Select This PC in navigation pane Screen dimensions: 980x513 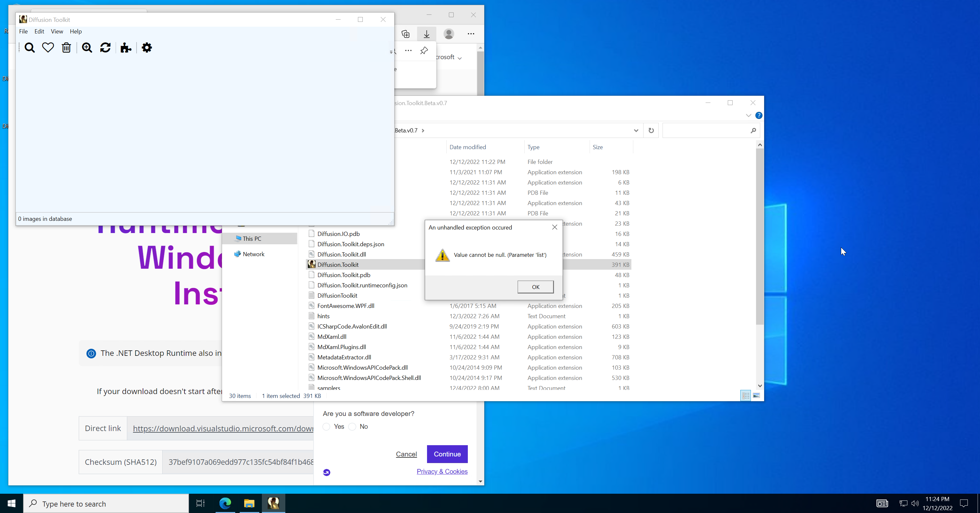click(252, 239)
